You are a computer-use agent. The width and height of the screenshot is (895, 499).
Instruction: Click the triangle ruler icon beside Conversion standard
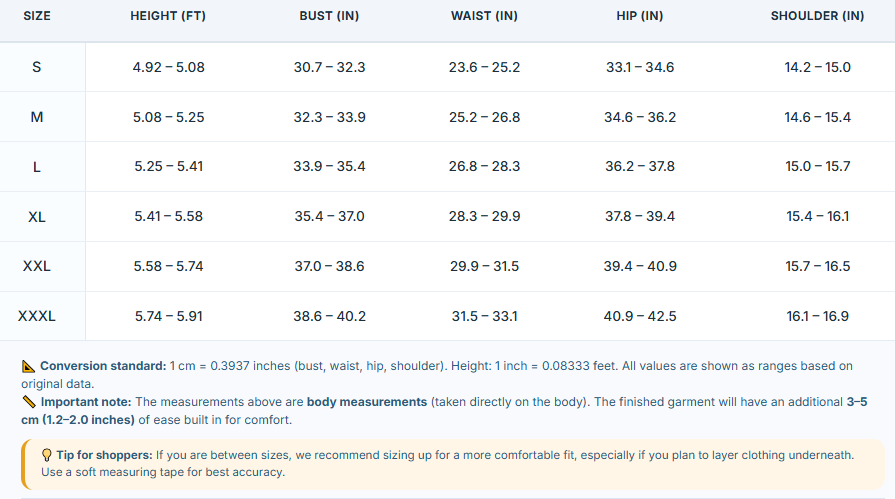[29, 366]
